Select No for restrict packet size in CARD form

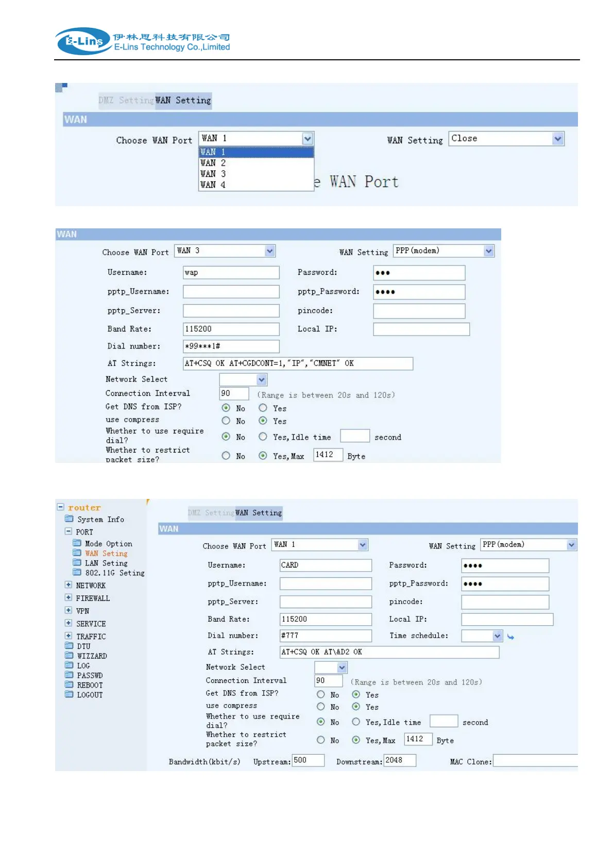[320, 740]
